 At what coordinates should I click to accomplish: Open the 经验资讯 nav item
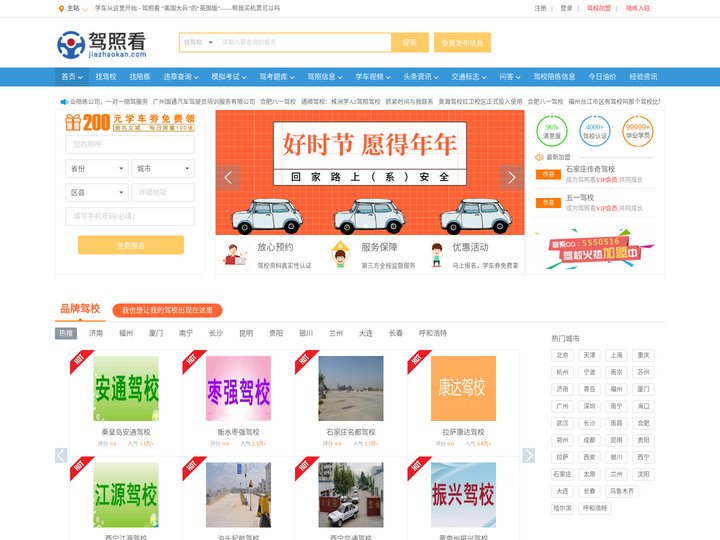tap(643, 77)
